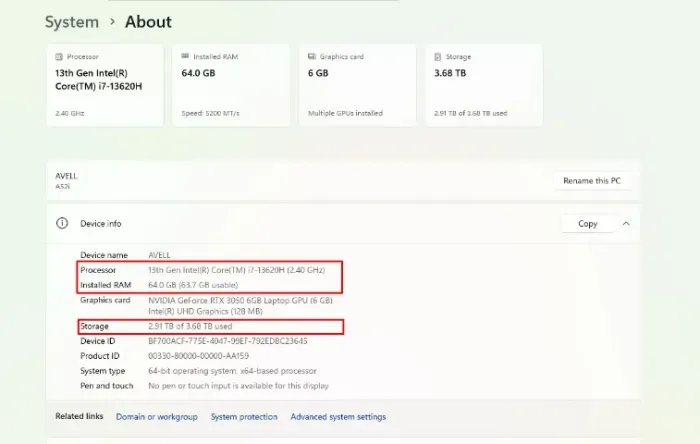Click the System type label

pos(103,371)
